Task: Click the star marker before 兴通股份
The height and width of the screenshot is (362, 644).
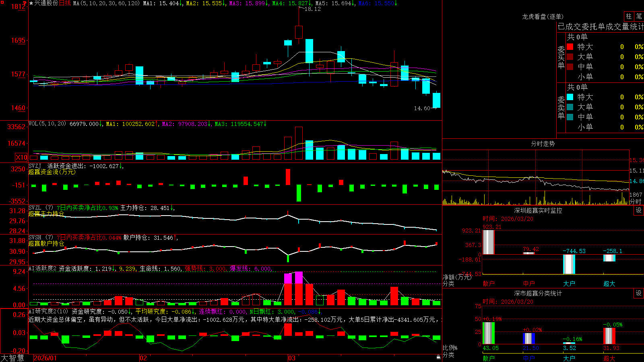Action: click(31, 3)
